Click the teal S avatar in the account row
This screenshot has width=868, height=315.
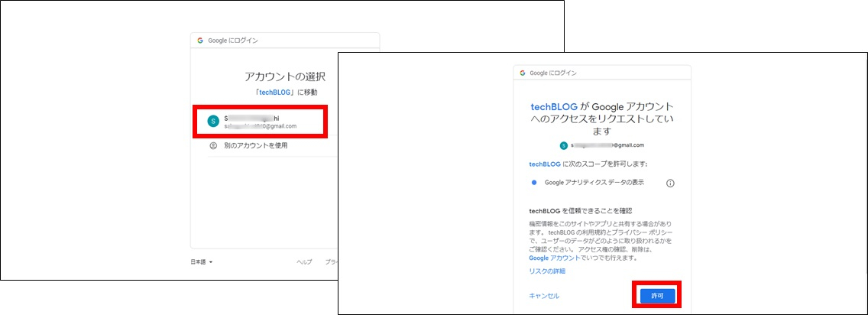[x=213, y=122]
